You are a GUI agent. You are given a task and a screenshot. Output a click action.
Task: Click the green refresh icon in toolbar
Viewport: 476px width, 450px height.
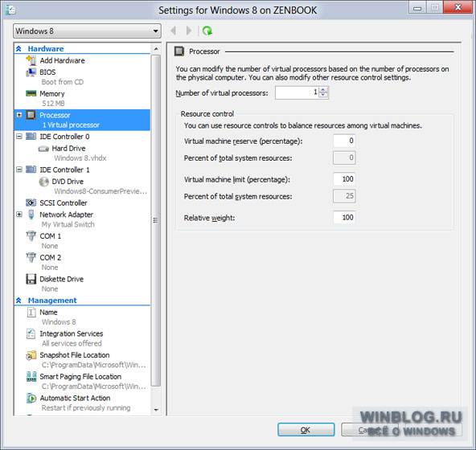[207, 31]
